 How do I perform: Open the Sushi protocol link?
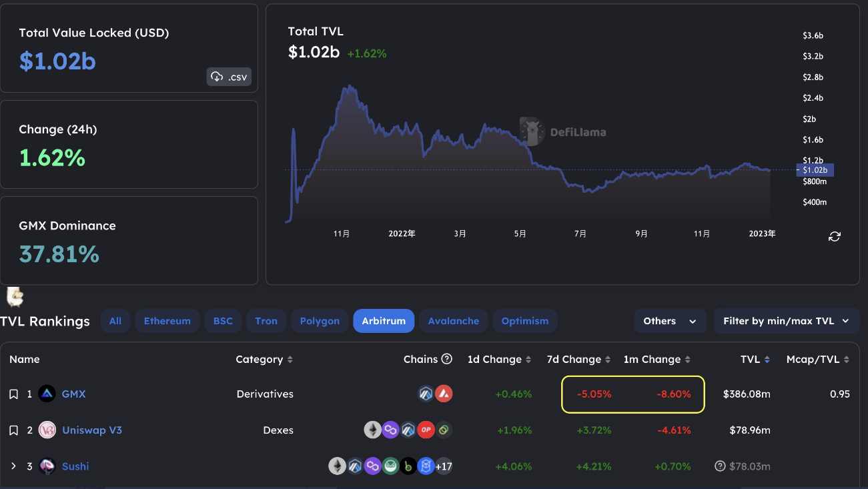point(75,466)
